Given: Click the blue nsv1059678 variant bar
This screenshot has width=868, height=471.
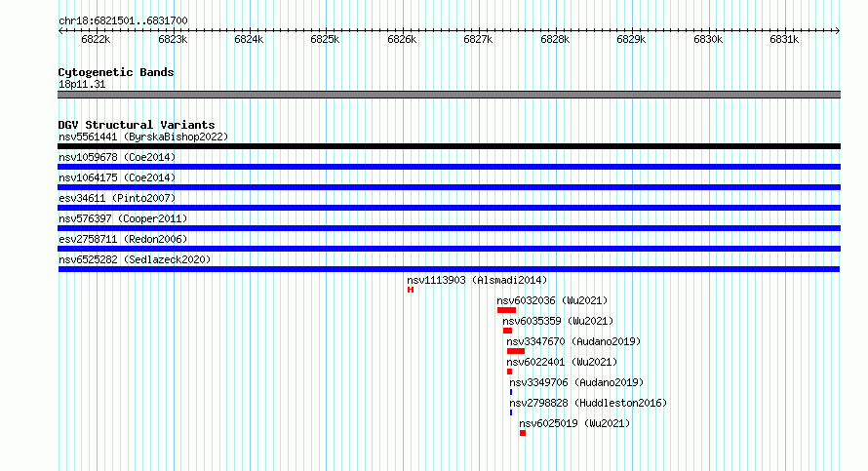Looking at the screenshot, I should point(449,167).
